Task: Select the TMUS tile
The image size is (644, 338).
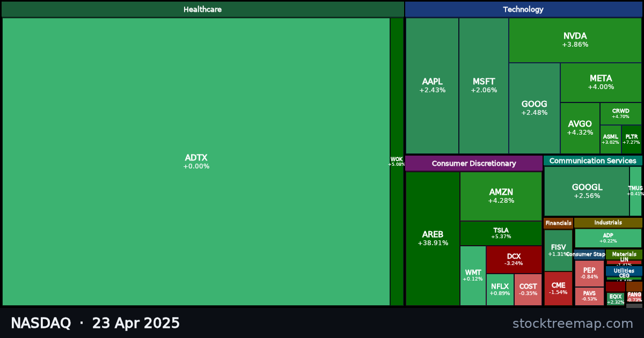Action: coord(635,192)
